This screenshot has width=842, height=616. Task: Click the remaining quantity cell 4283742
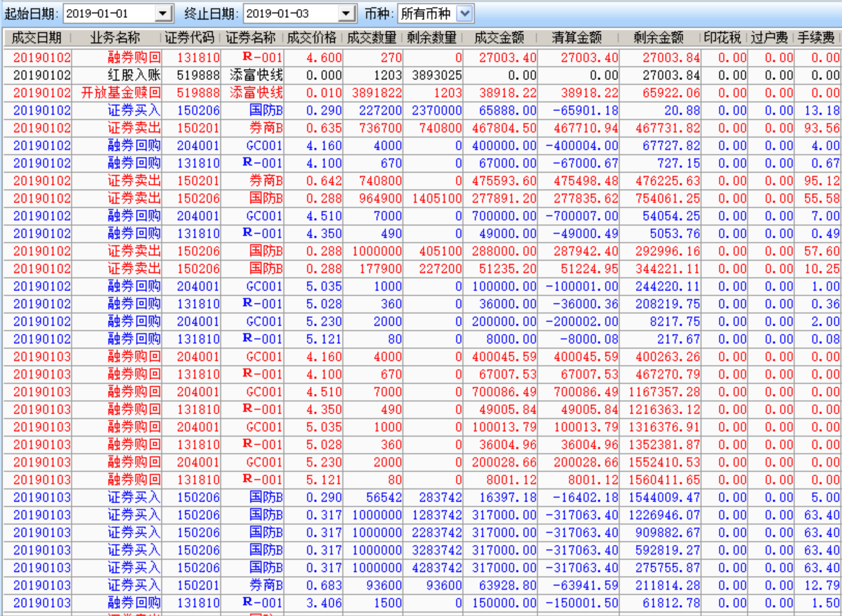433,568
